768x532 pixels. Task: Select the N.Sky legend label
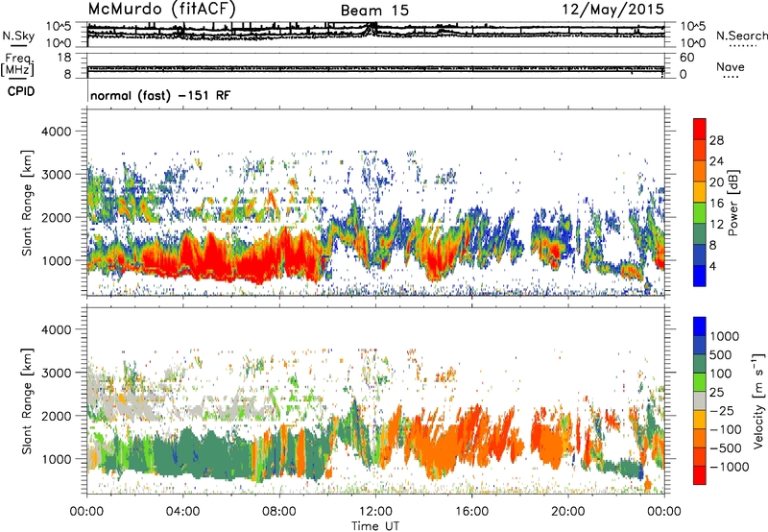point(18,36)
